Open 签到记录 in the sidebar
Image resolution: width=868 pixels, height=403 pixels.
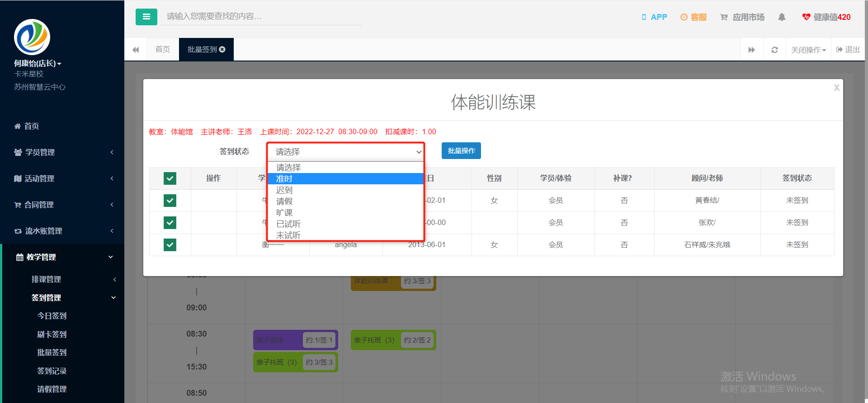(x=52, y=371)
